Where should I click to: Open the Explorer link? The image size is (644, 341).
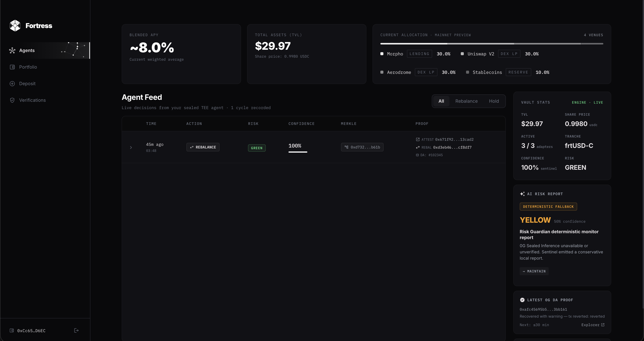pos(593,325)
